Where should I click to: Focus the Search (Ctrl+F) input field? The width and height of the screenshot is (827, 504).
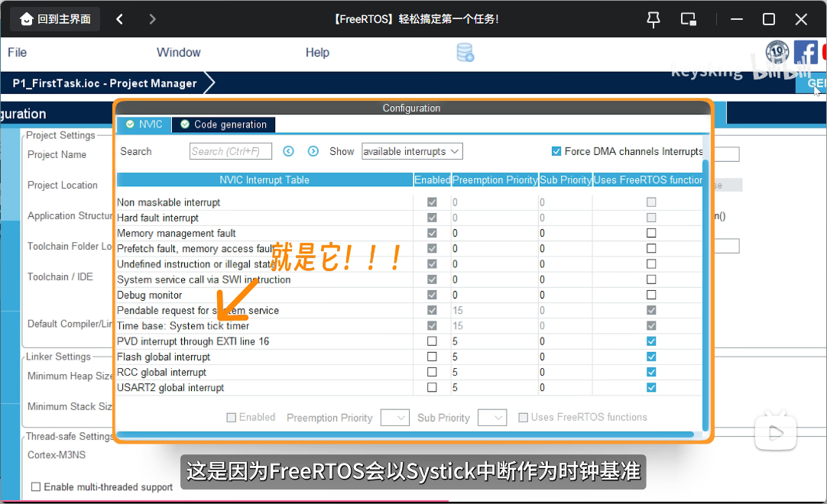231,151
